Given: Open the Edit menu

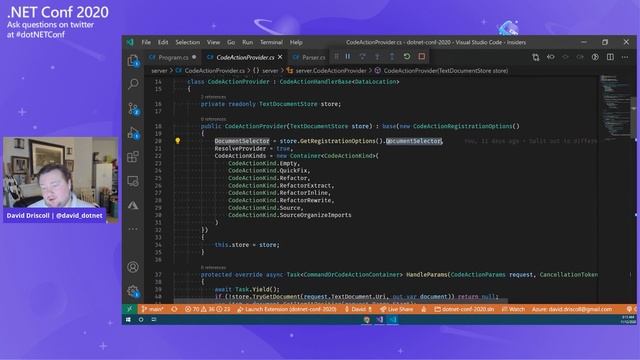Looking at the screenshot, I should click(163, 42).
